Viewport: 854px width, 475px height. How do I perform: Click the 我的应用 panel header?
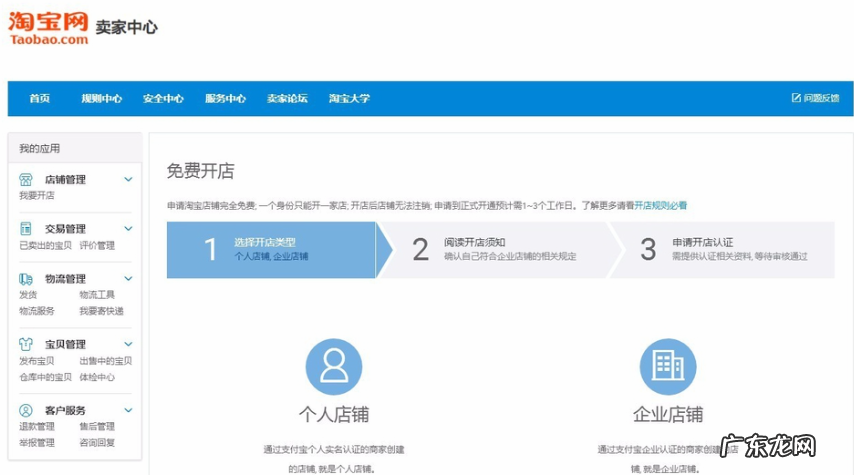[x=75, y=148]
